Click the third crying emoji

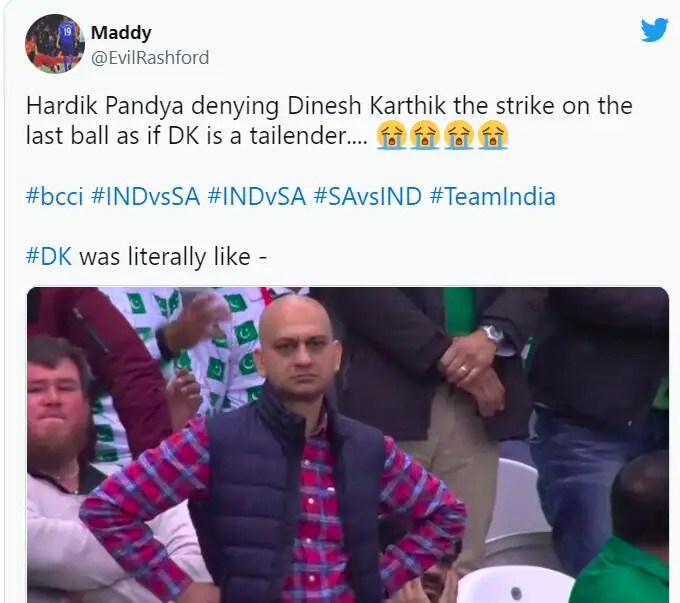[459, 135]
